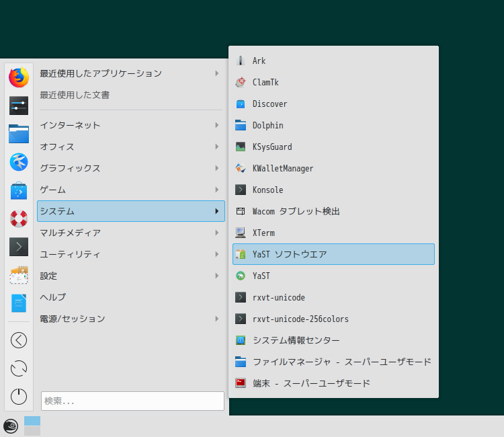Open the ゲーム category label
Image resolution: width=504 pixels, height=437 pixels.
pyautogui.click(x=52, y=190)
